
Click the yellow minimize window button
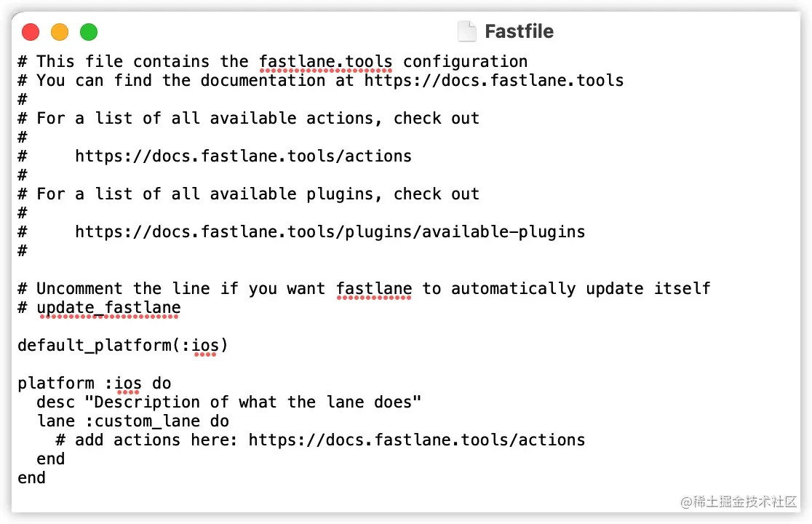pos(60,32)
